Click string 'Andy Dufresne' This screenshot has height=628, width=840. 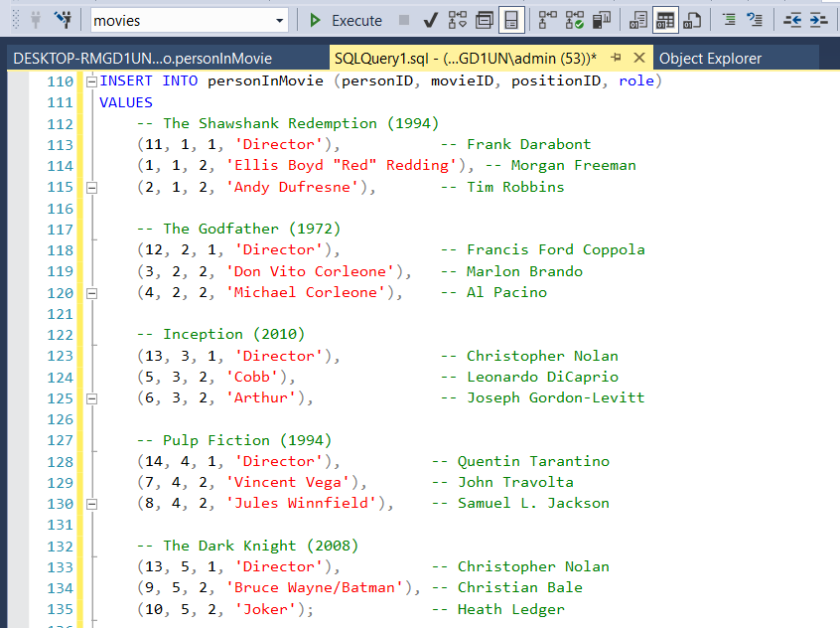coord(293,187)
